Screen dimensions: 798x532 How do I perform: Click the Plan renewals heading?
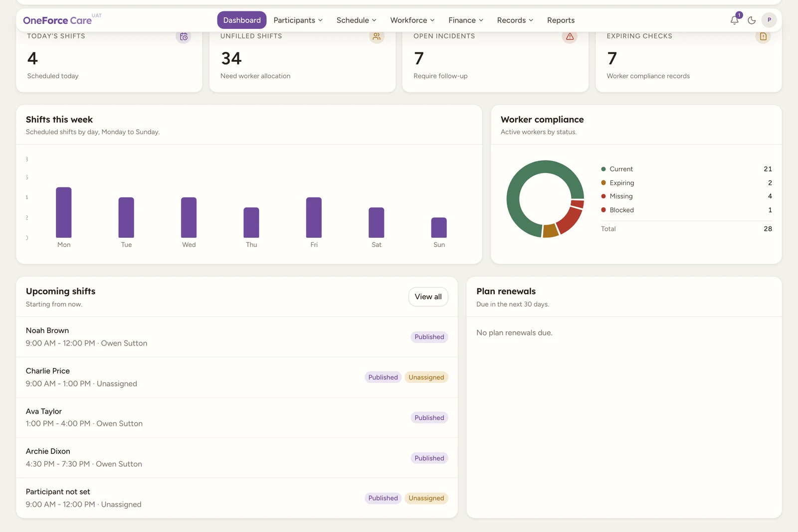point(506,291)
